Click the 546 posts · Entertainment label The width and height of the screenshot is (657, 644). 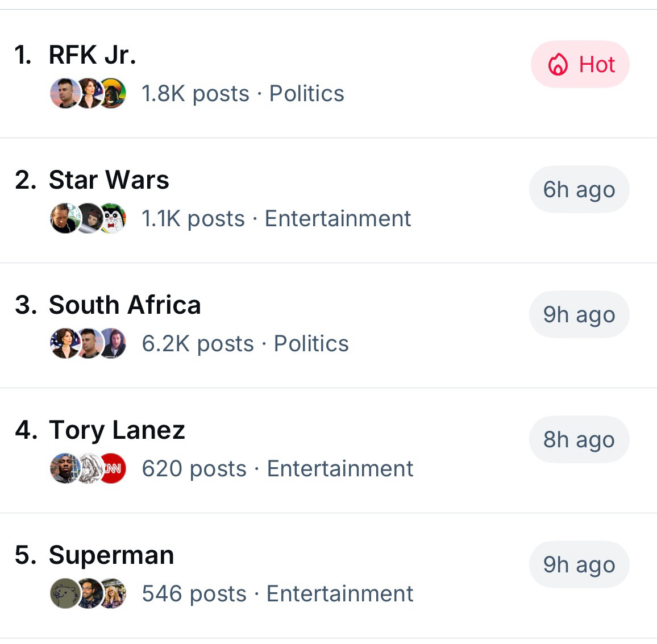[277, 594]
